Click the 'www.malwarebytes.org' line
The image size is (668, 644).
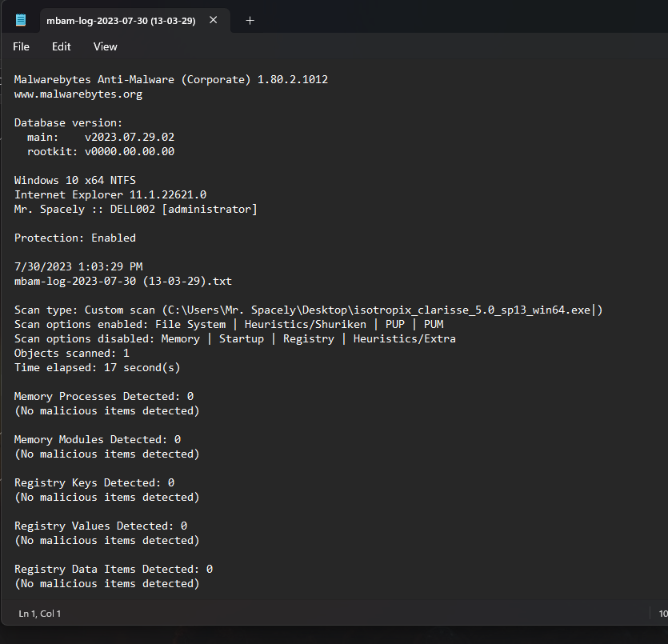78,94
